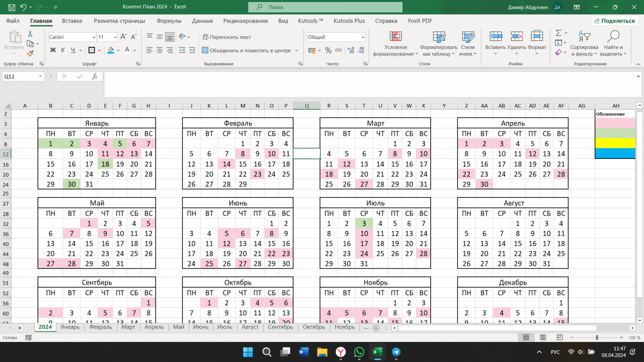Viewport: 644px width, 362px height.
Task: Toggle center horizontal alignment
Action: 160,50
